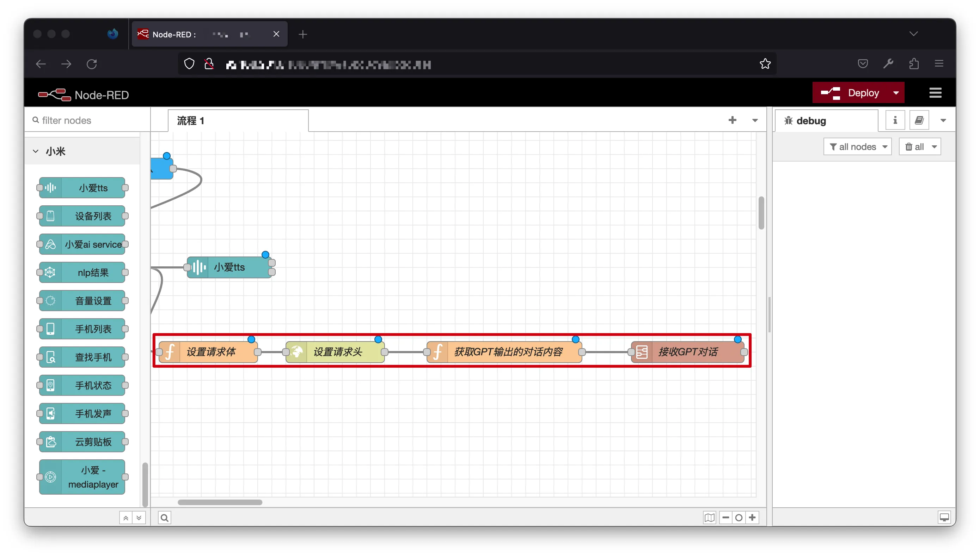The width and height of the screenshot is (980, 556).
Task: Zoom in the flow canvas
Action: click(x=752, y=518)
